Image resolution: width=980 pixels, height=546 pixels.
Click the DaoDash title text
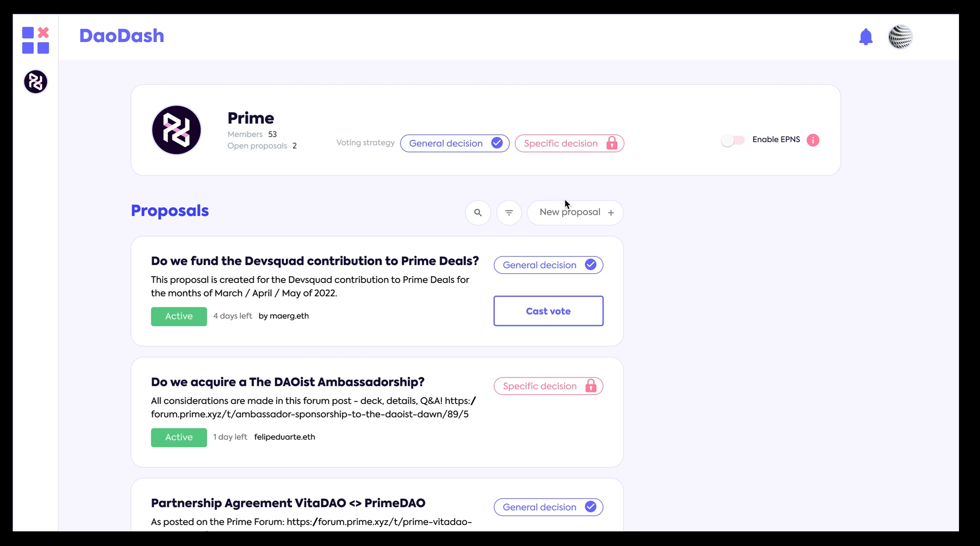tap(121, 36)
